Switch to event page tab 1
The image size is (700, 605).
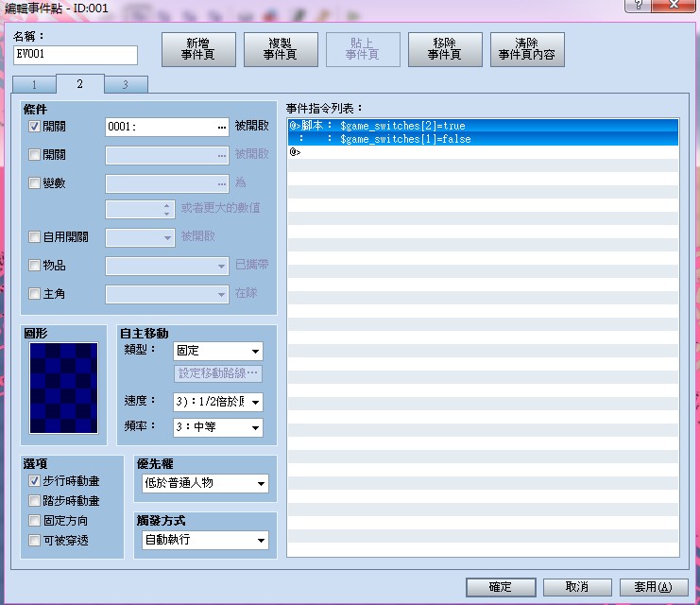pos(34,85)
